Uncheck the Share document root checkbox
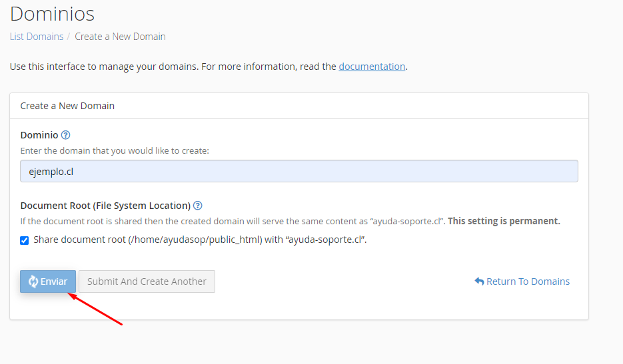The width and height of the screenshot is (623, 364). pos(25,240)
